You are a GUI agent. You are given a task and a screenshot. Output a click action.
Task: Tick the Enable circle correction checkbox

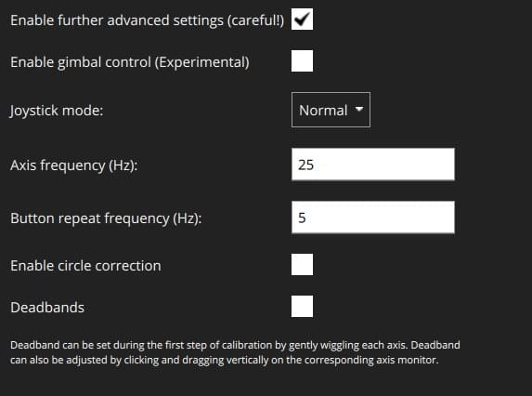(x=302, y=264)
